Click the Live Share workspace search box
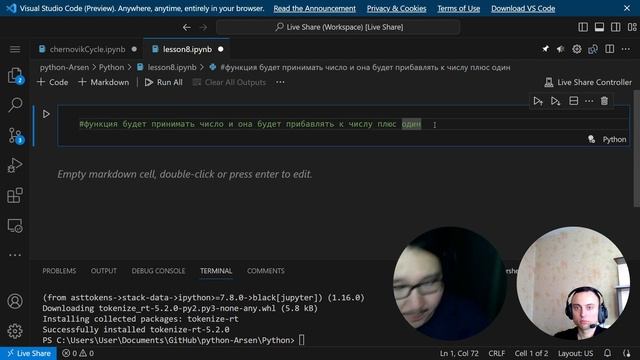The height and width of the screenshot is (360, 640). click(x=338, y=27)
